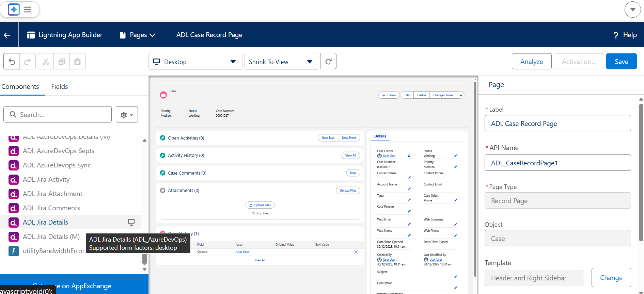Viewport: 644px width, 294px height.
Task: Click the Refresh canvas icon
Action: (328, 61)
